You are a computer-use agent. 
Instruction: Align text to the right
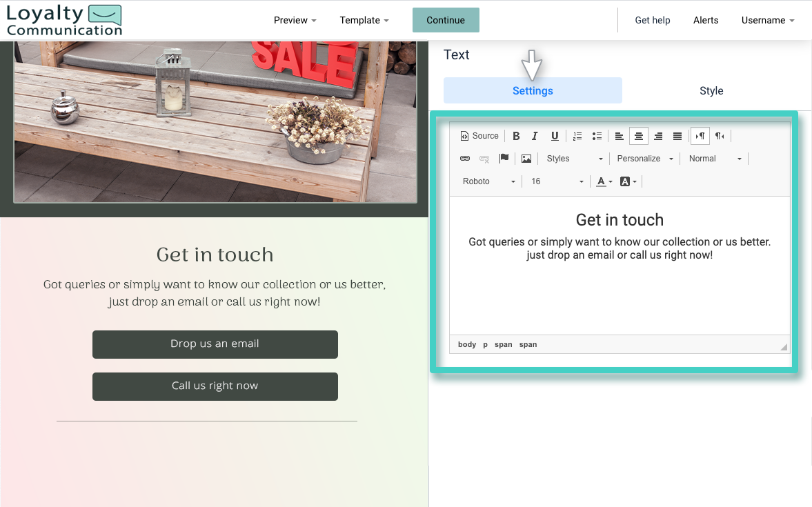(658, 136)
